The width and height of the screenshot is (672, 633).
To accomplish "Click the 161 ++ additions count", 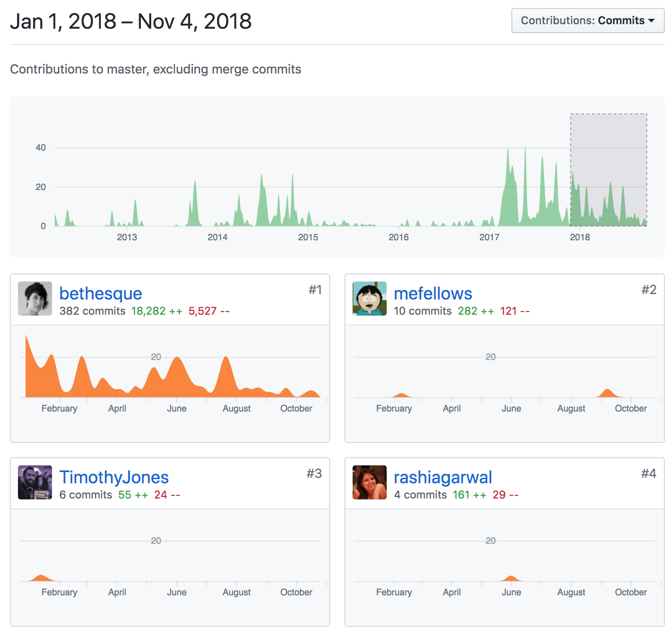I will click(x=469, y=495).
